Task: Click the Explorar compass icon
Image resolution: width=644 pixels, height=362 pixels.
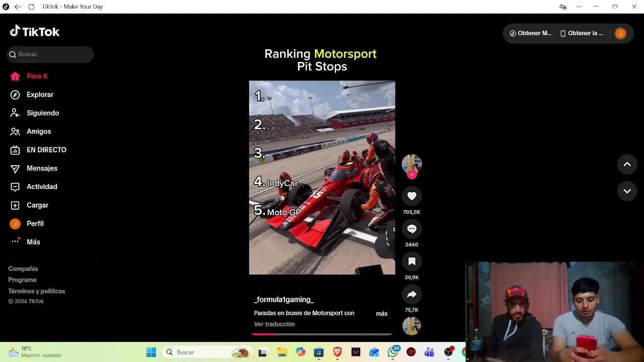Action: point(15,95)
